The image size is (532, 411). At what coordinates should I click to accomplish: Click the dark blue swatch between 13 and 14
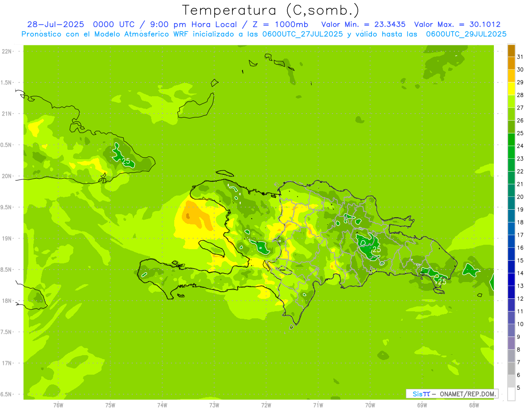click(511, 279)
